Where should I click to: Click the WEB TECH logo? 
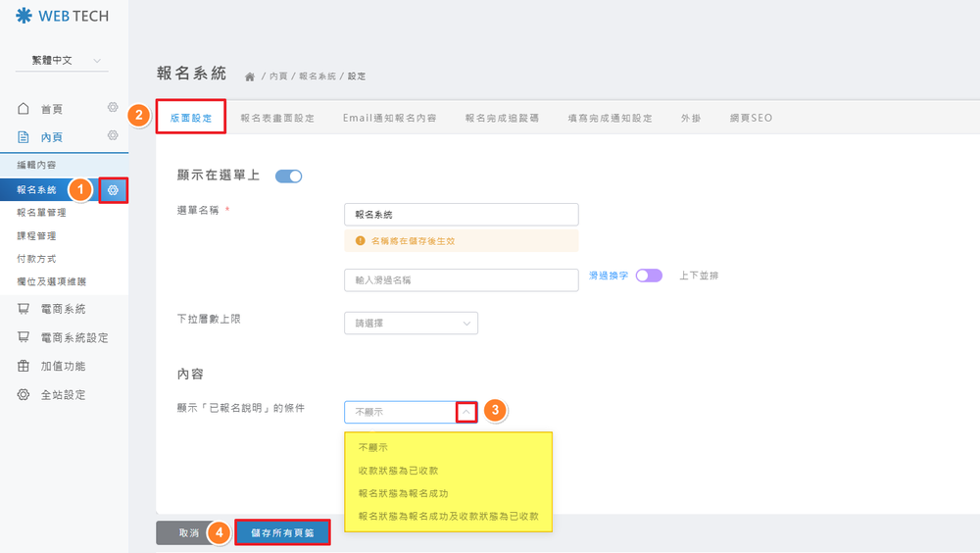point(63,16)
